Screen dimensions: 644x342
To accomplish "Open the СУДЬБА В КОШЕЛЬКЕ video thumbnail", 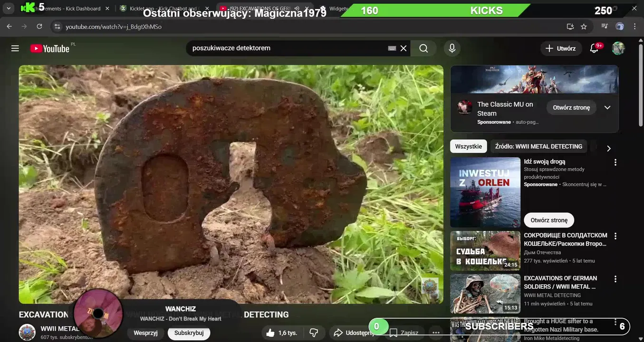I will pyautogui.click(x=485, y=251).
